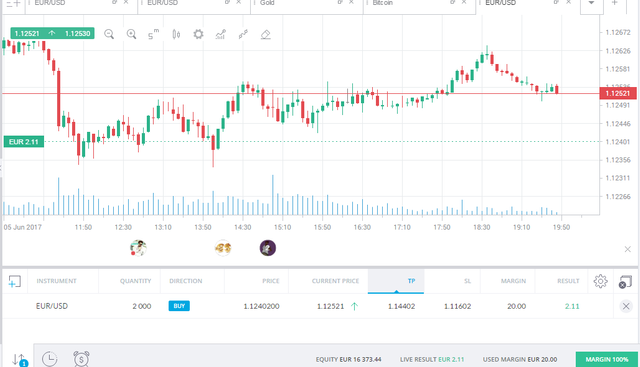
Task: Click the 1.12356 price axis label
Action: click(x=618, y=160)
